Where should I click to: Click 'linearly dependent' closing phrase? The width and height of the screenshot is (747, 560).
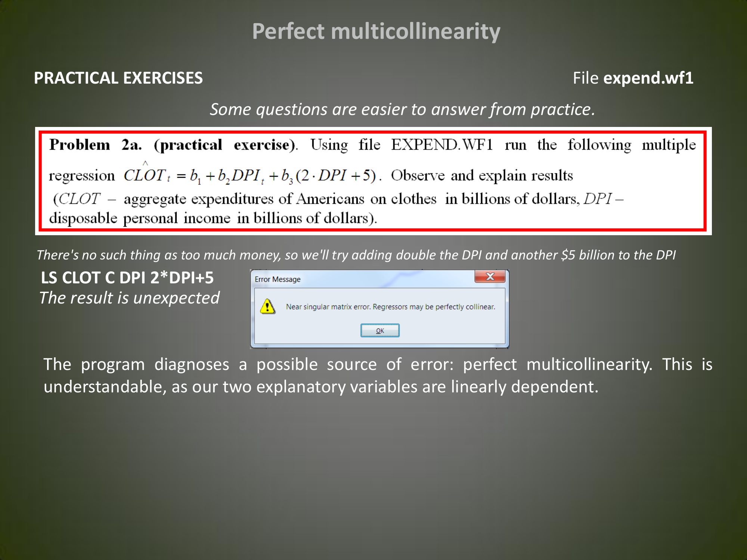(524, 387)
